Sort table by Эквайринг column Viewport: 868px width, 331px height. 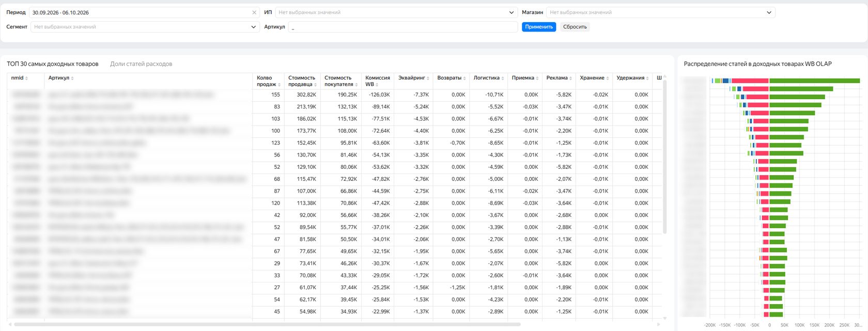point(428,78)
